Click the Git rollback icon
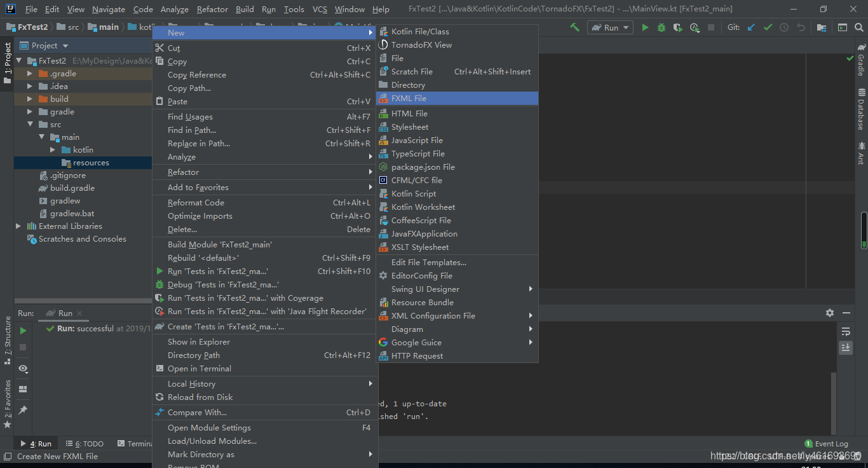The height and width of the screenshot is (468, 868). pos(801,27)
